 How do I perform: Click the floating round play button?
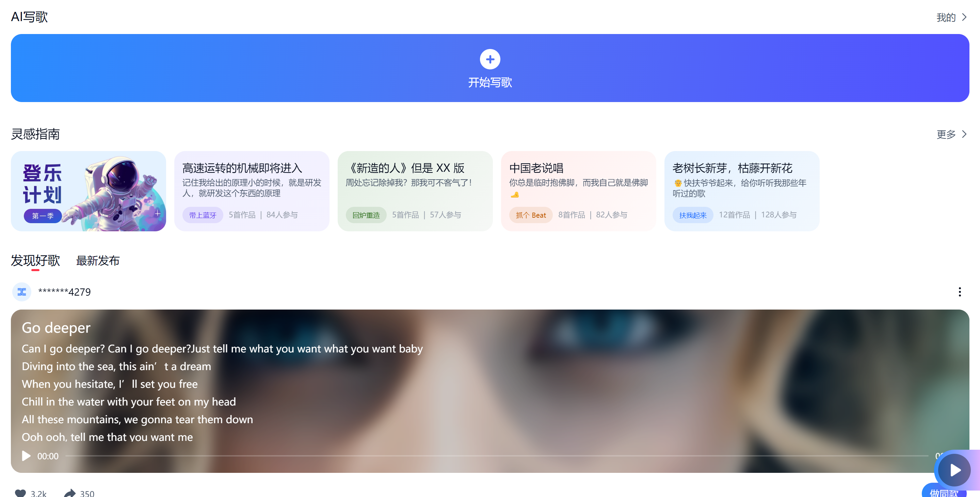(954, 470)
